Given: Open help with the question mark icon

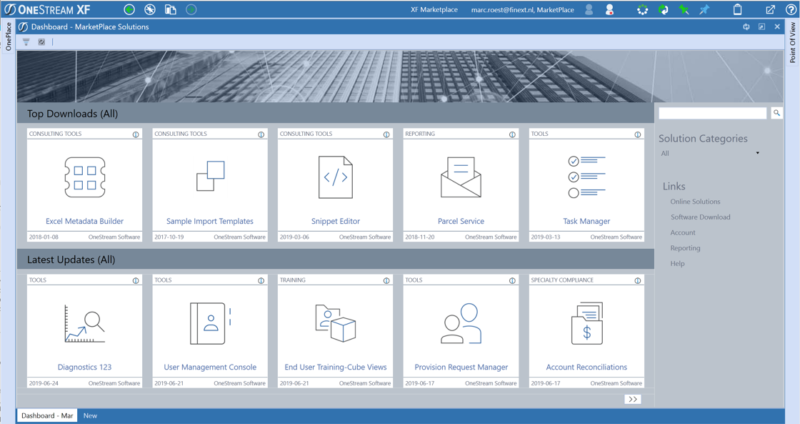Looking at the screenshot, I should point(791,10).
